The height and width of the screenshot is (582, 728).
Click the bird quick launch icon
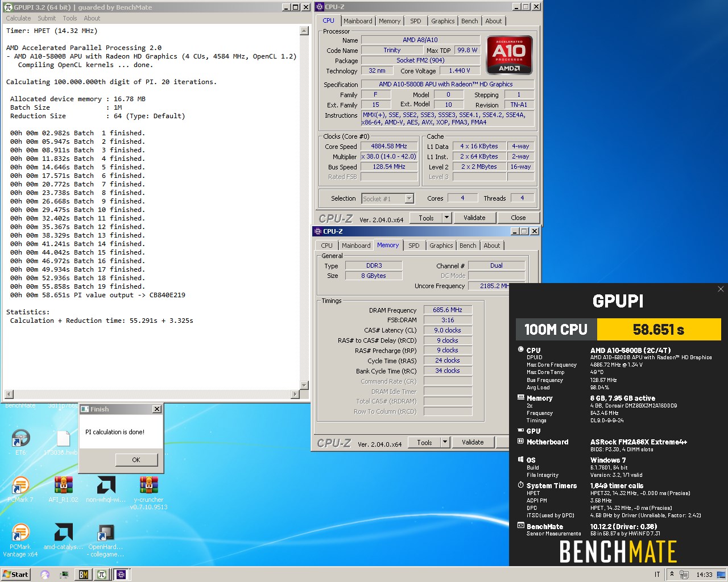click(45, 575)
